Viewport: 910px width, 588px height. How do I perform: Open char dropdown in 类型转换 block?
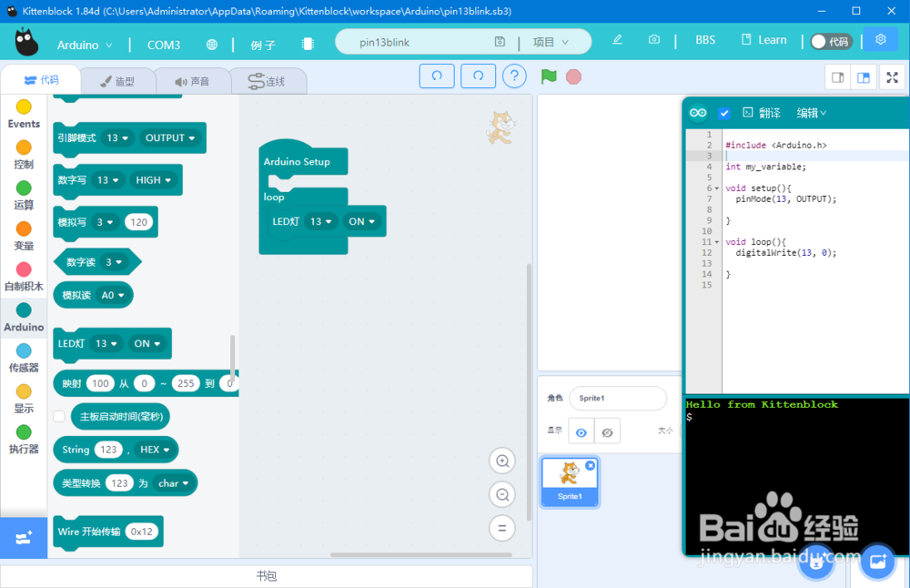[174, 483]
